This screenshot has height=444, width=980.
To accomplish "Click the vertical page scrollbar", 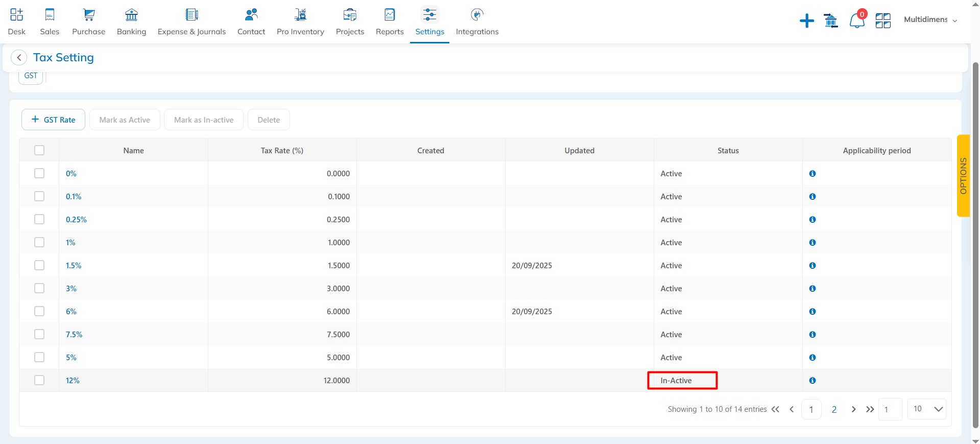I will (975, 245).
